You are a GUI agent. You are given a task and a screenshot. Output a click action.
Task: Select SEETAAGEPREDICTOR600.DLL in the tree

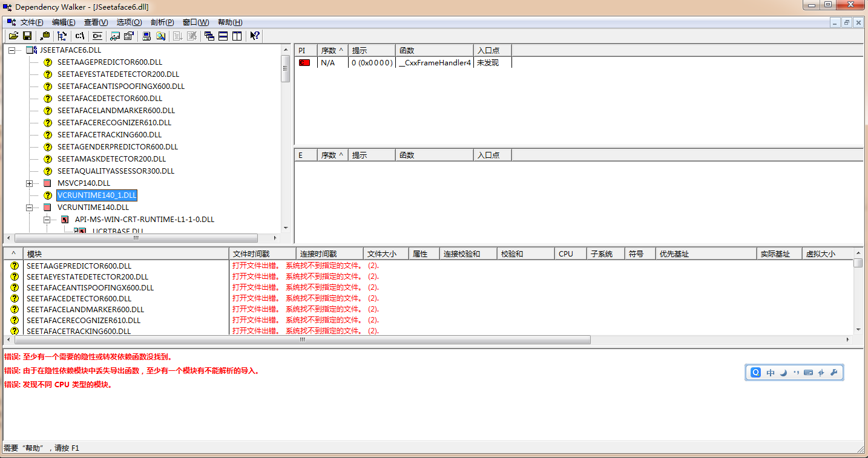click(x=110, y=62)
